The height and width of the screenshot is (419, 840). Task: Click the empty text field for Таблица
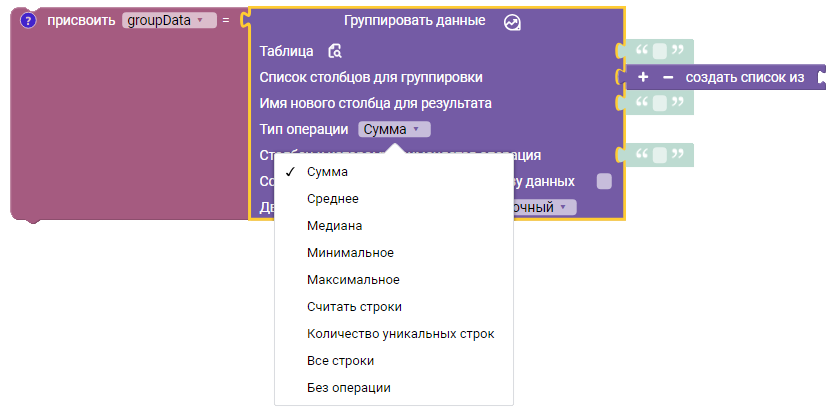(659, 51)
